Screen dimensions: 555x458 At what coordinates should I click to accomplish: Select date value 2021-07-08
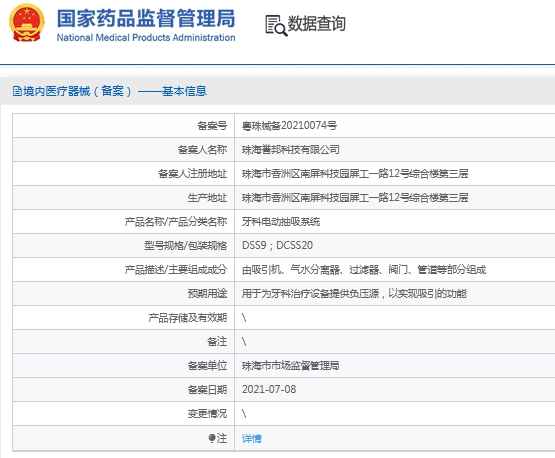(269, 390)
